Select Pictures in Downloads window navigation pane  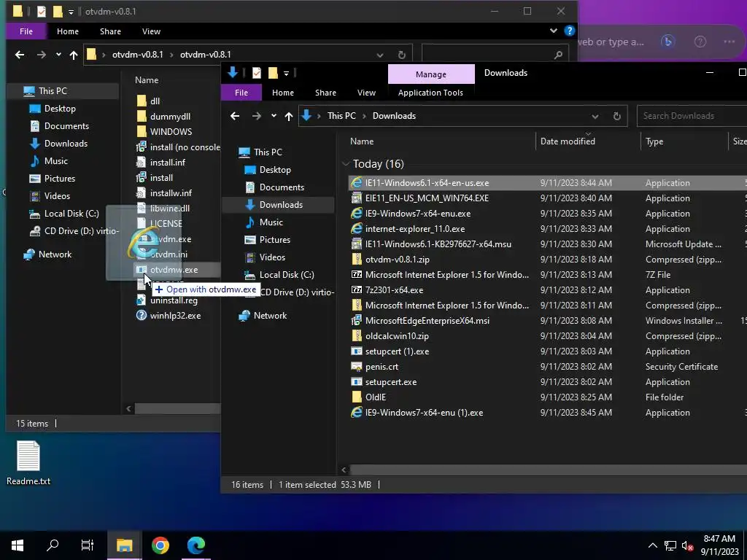[x=274, y=239]
